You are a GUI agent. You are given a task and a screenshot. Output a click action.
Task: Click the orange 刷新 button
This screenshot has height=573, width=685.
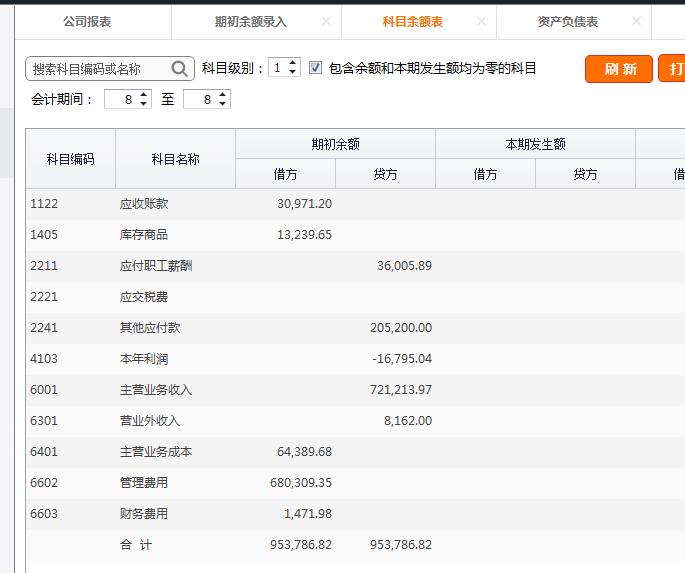point(619,69)
